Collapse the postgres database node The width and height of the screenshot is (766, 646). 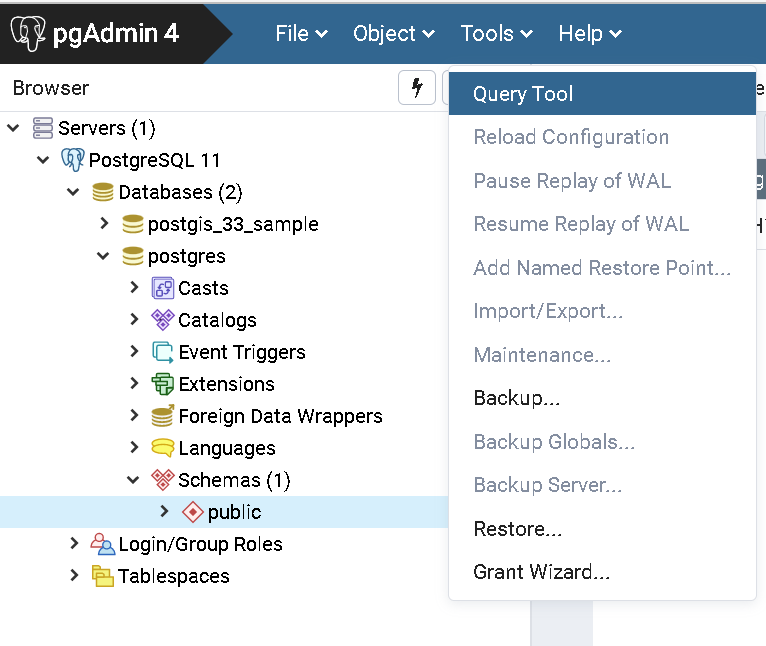pyautogui.click(x=103, y=256)
